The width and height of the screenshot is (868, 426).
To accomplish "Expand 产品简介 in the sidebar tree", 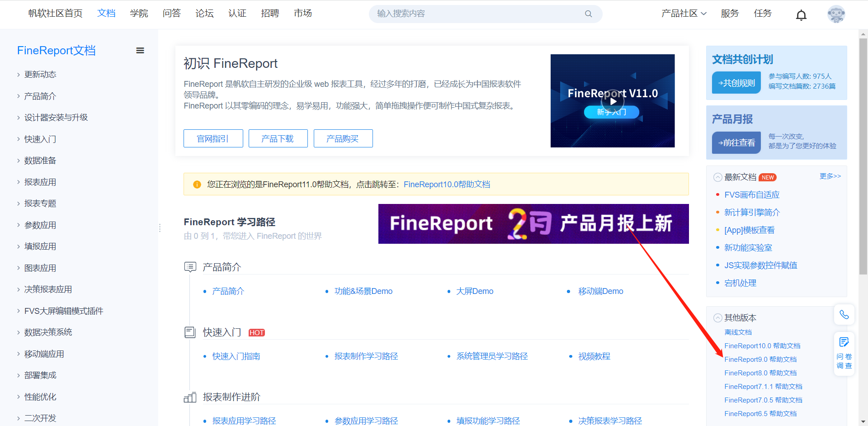I will [x=18, y=96].
